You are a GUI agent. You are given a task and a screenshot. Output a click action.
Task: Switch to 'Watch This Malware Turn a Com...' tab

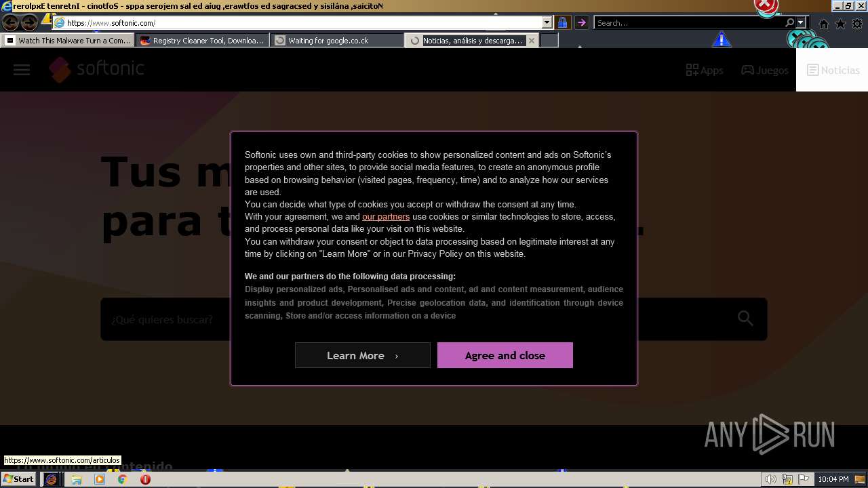coord(68,41)
